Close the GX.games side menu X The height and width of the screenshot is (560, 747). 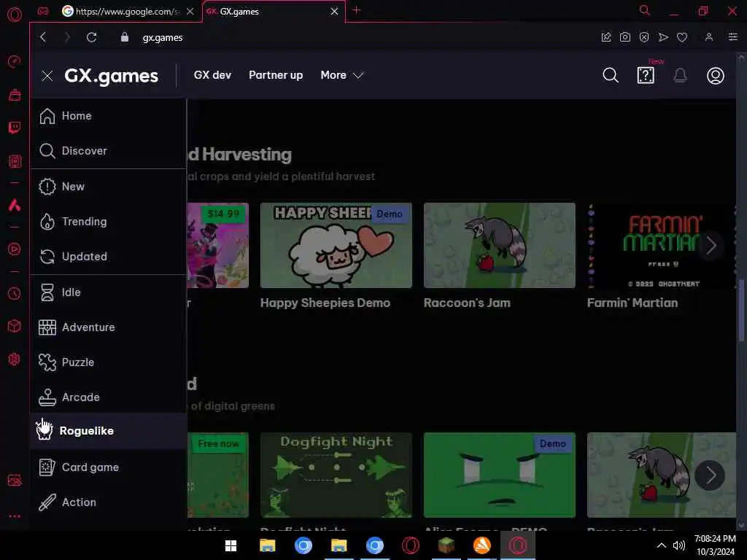pyautogui.click(x=47, y=76)
